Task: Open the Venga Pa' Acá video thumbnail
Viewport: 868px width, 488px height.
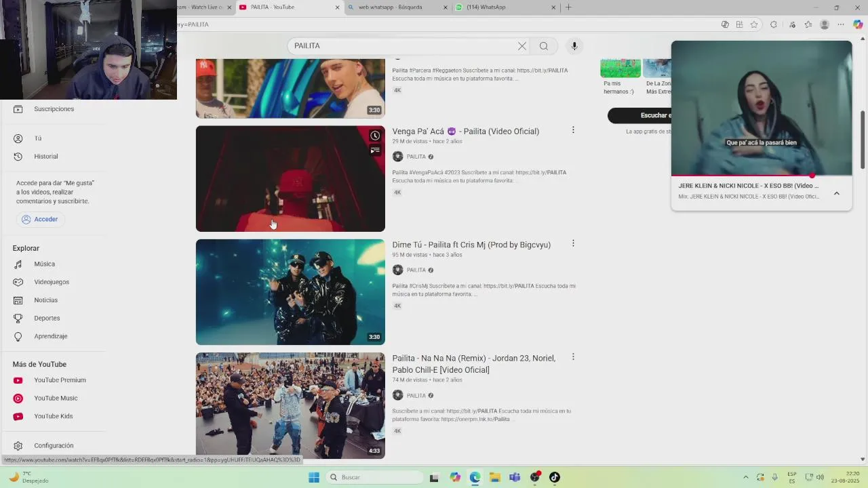Action: (x=290, y=179)
